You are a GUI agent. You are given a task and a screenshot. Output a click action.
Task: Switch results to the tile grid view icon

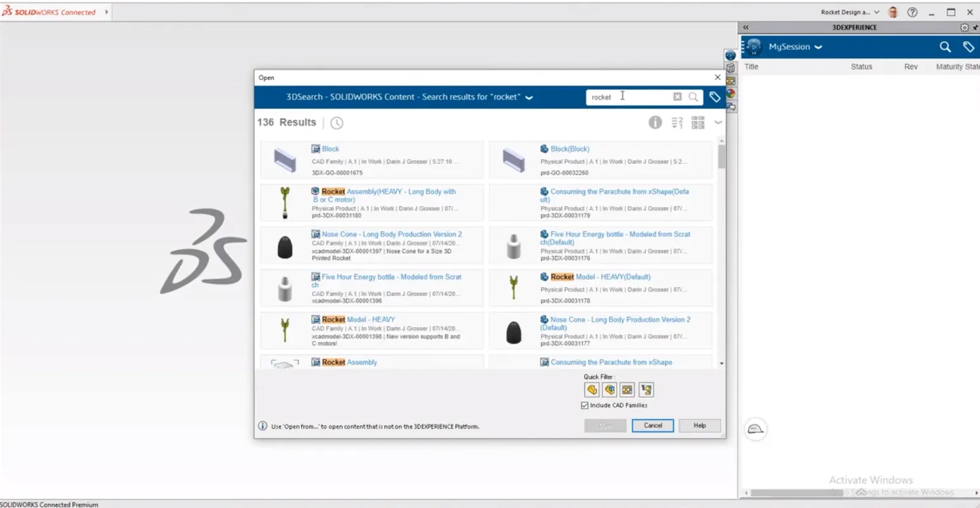point(698,123)
